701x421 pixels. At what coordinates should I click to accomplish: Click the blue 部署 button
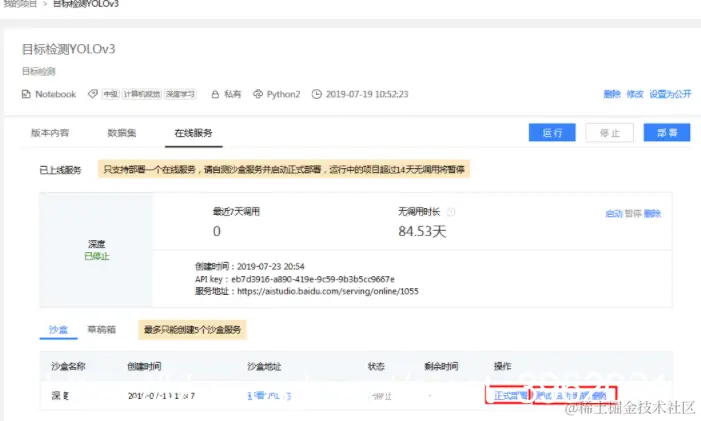pyautogui.click(x=667, y=133)
